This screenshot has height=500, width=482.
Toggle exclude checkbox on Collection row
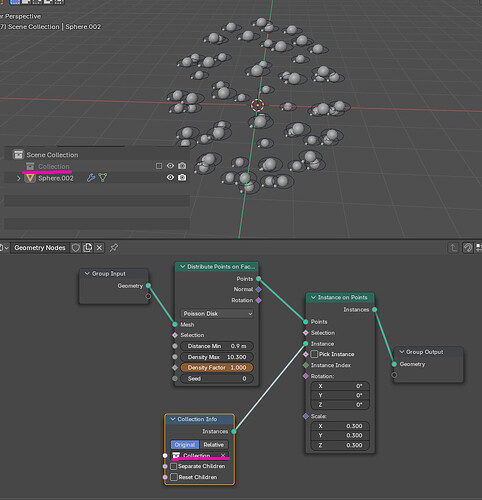click(x=159, y=166)
